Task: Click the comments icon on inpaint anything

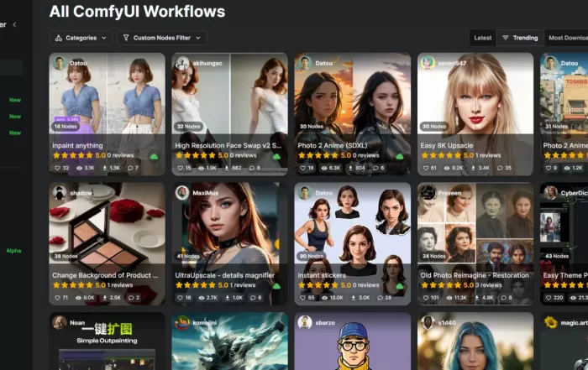Action: (x=130, y=168)
